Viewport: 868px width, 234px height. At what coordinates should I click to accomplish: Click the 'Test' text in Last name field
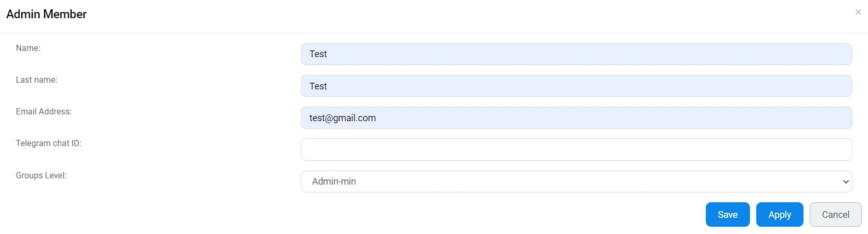coord(318,86)
